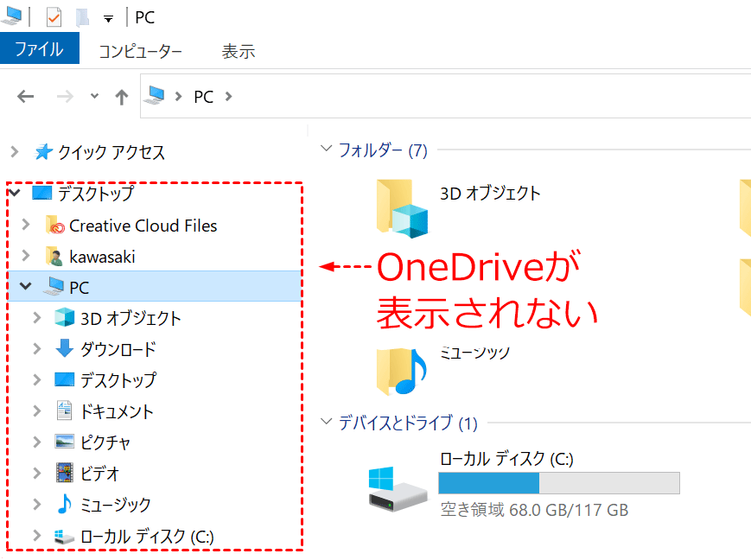This screenshot has width=751, height=560.
Task: Click PC in the address bar path
Action: click(204, 97)
